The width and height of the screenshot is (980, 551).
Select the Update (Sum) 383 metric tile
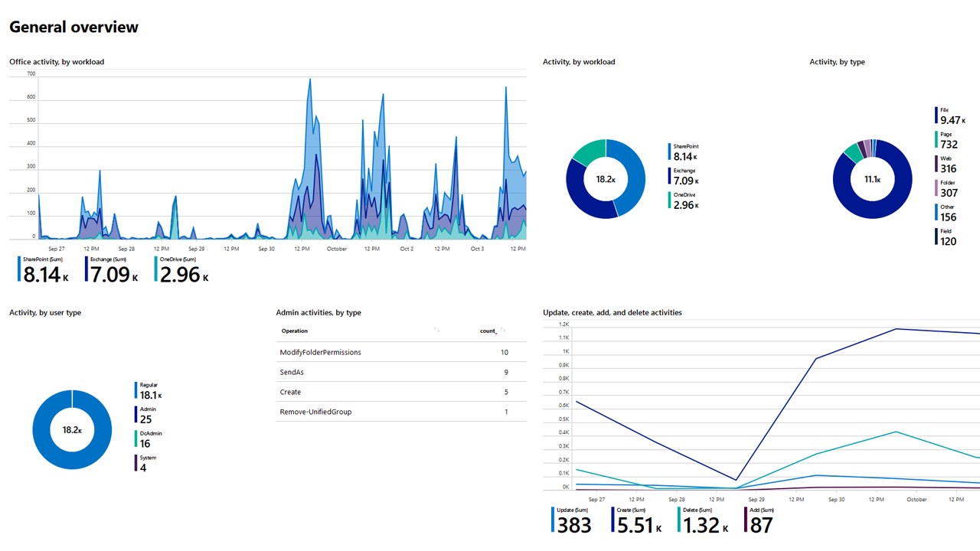click(x=572, y=520)
